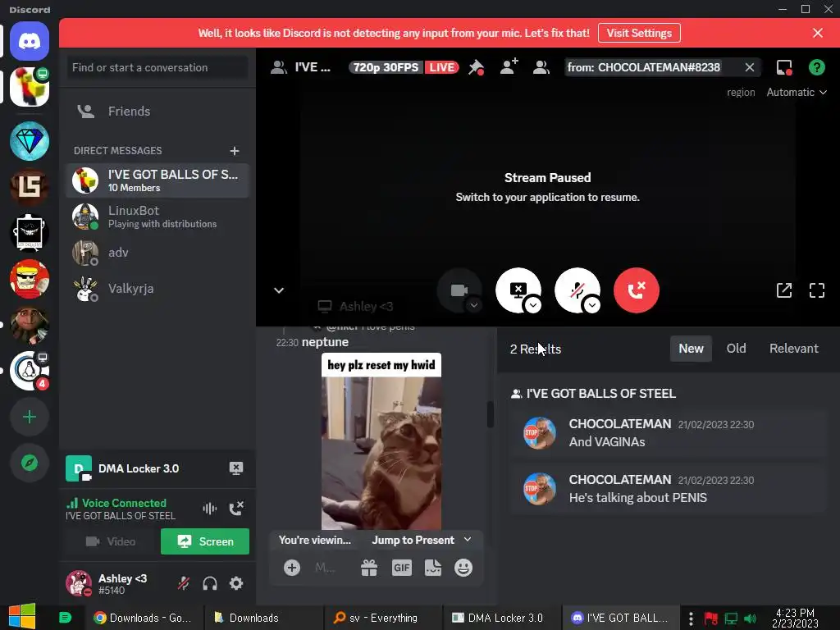The image size is (840, 630).
Task: Expand camera options arrow
Action: tap(474, 305)
